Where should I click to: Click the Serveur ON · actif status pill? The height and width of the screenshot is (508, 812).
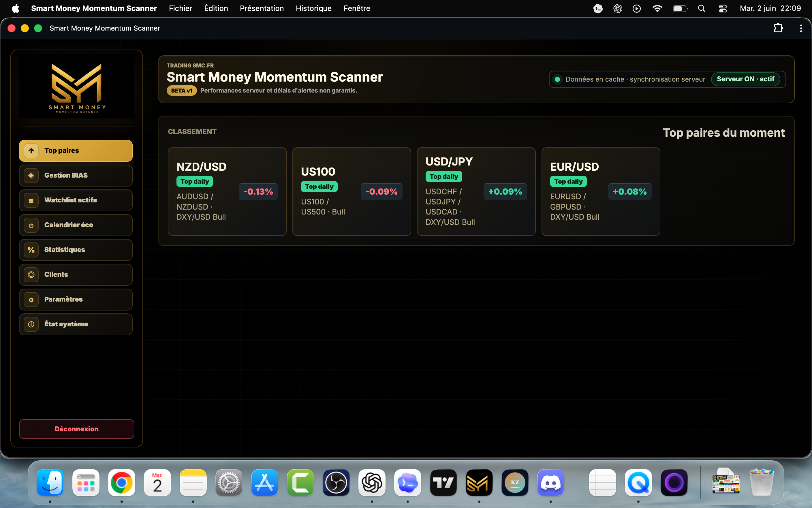point(745,79)
